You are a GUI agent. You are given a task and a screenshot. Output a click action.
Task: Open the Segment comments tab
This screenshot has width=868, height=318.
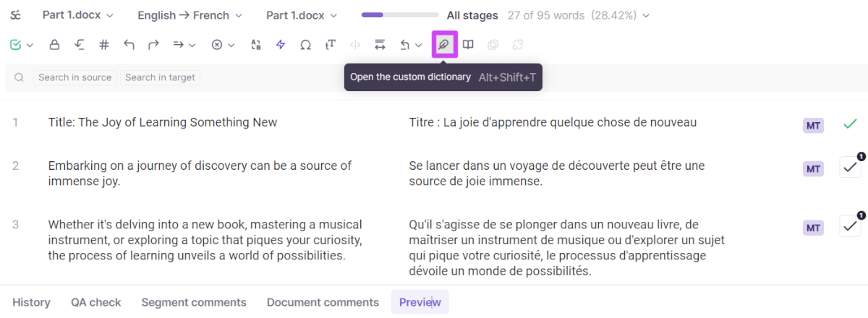tap(194, 302)
